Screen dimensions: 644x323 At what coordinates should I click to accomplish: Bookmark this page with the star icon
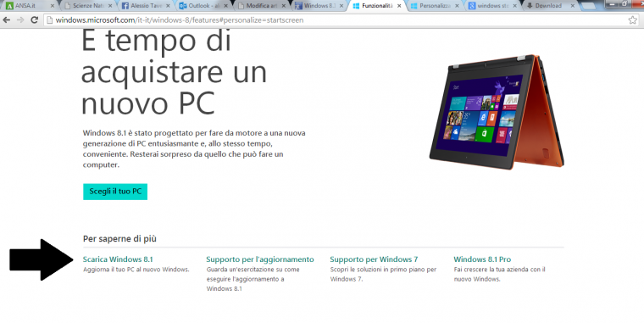633,19
